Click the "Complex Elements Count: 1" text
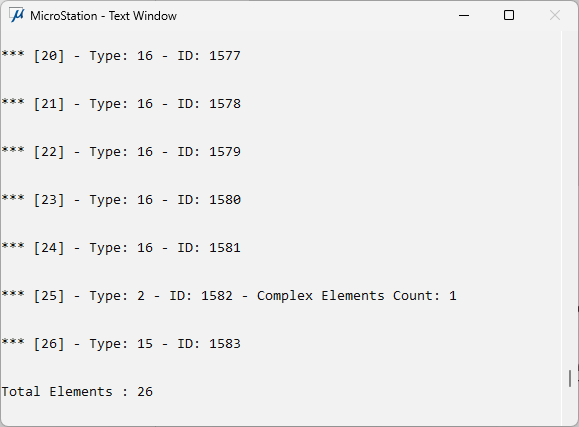The image size is (579, 427). coord(357,296)
